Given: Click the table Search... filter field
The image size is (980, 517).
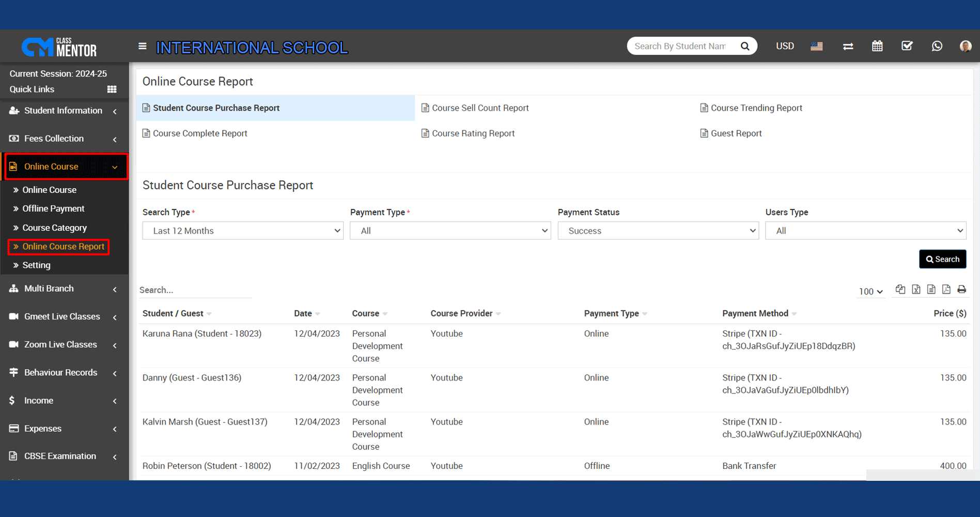Looking at the screenshot, I should click(x=195, y=290).
